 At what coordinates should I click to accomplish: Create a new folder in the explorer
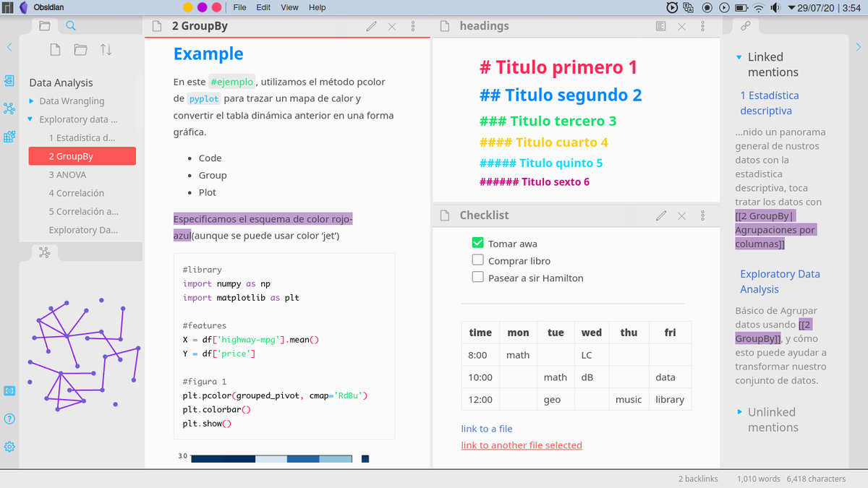(x=80, y=50)
